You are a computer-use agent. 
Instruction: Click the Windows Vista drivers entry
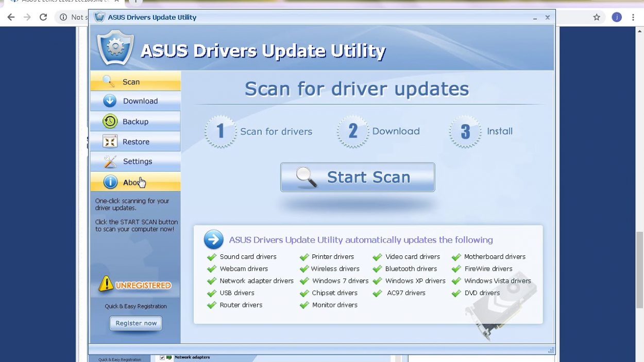coord(492,281)
